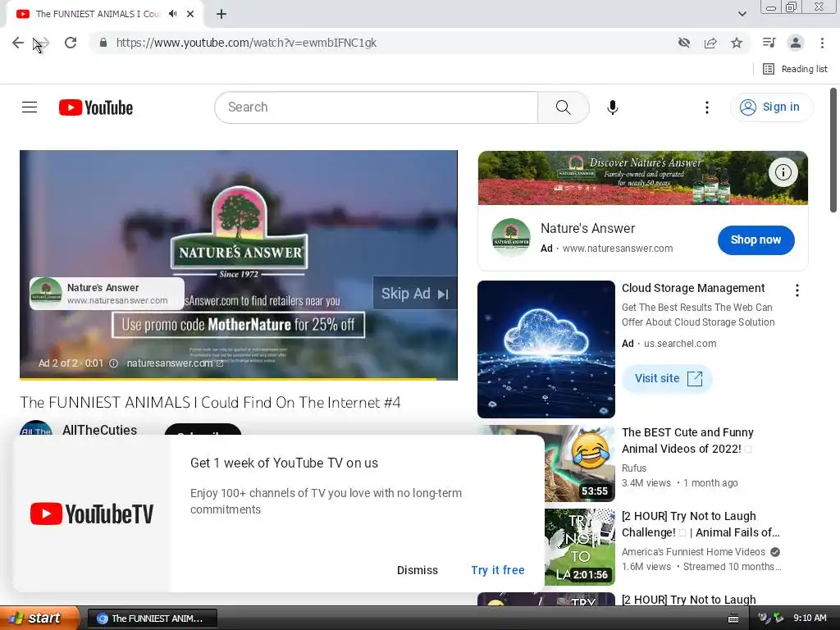
Task: Open BEST Cute and Funny Animal Videos
Action: pyautogui.click(x=687, y=441)
